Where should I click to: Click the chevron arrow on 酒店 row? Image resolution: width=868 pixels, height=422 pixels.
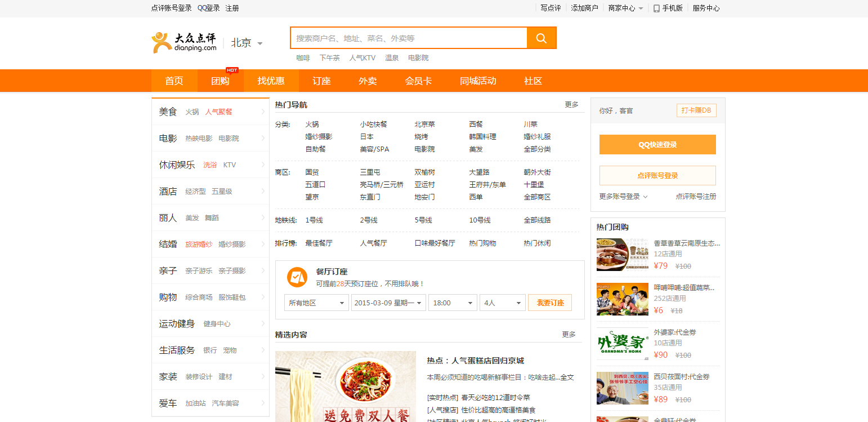pos(263,191)
